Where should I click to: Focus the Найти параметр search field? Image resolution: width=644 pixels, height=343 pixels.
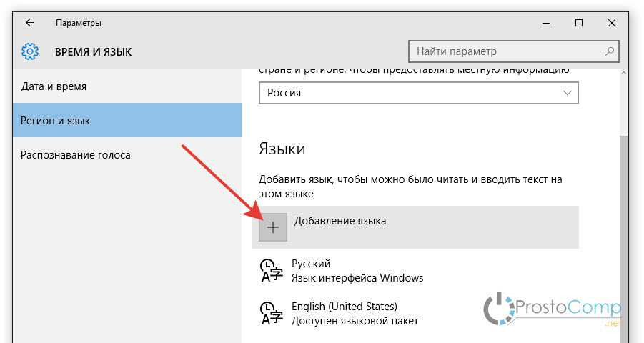[x=513, y=51]
